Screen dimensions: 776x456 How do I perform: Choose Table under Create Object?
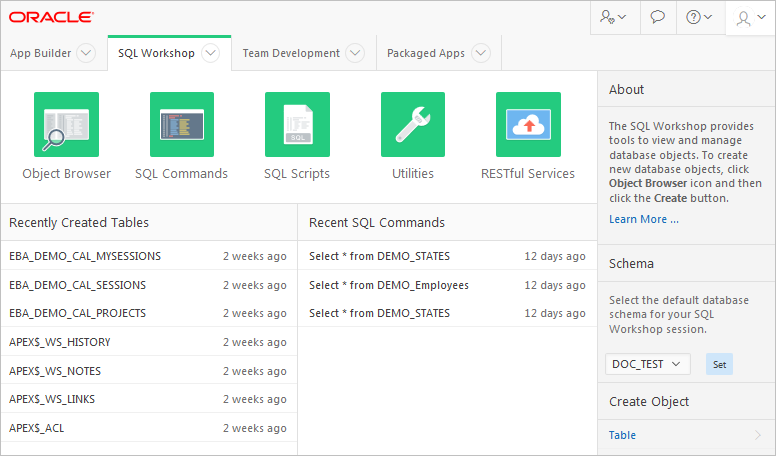623,435
